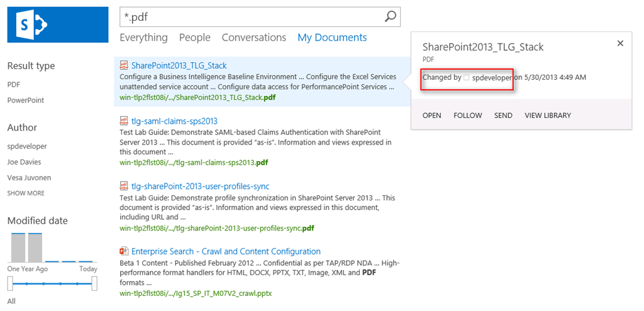Click VIEW LIBRARY in the callout

[548, 116]
